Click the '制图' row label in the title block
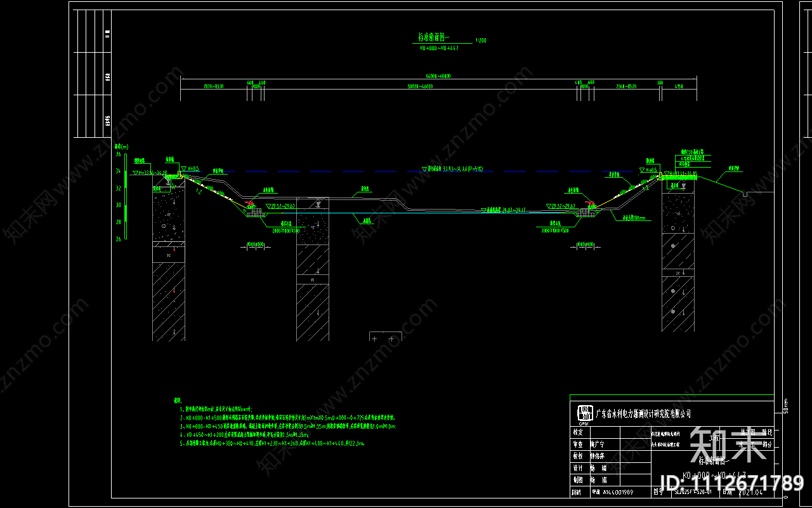This screenshot has height=508, width=812. (577, 480)
